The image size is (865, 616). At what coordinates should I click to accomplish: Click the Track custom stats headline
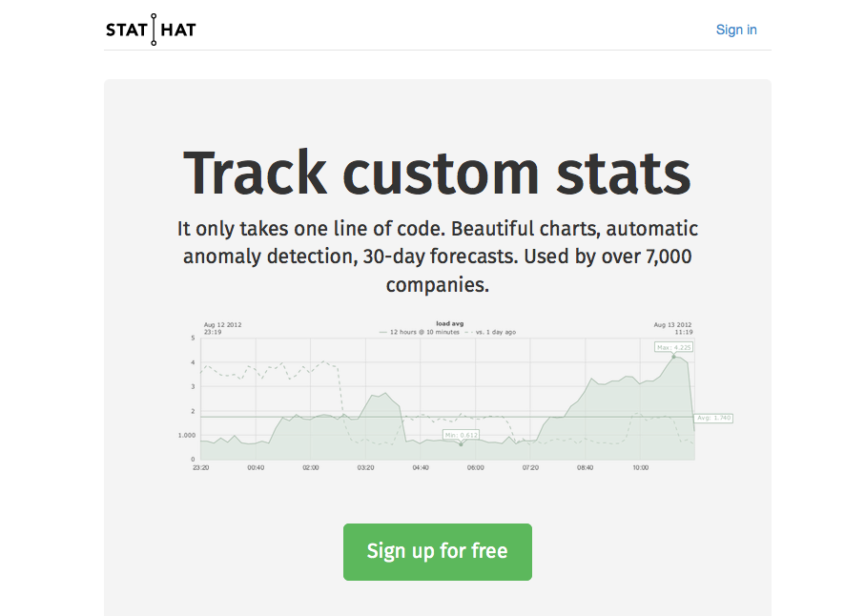pyautogui.click(x=437, y=173)
